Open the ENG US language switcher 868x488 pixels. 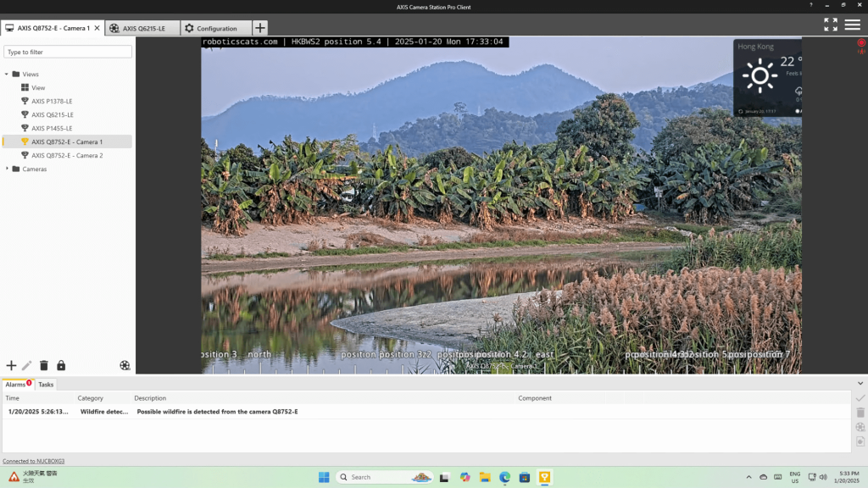pyautogui.click(x=795, y=477)
